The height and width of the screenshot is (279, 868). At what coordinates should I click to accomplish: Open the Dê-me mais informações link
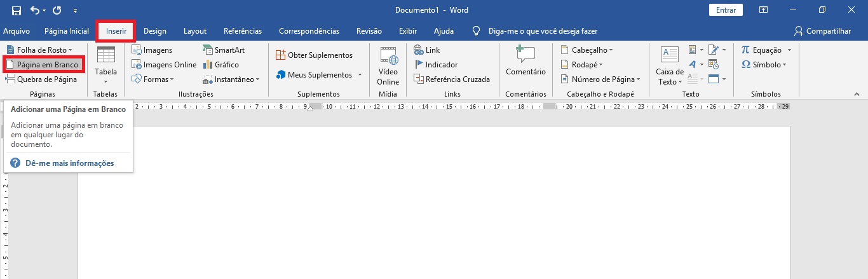(69, 163)
